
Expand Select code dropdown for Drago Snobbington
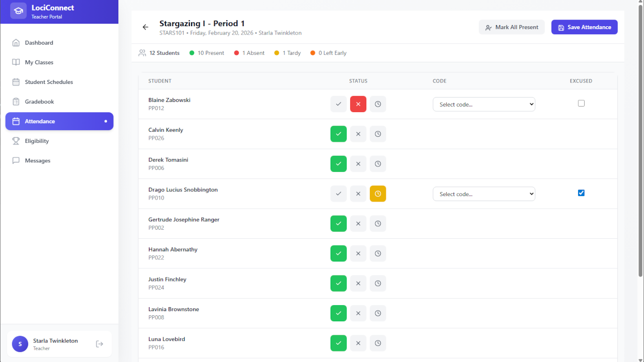tap(484, 194)
